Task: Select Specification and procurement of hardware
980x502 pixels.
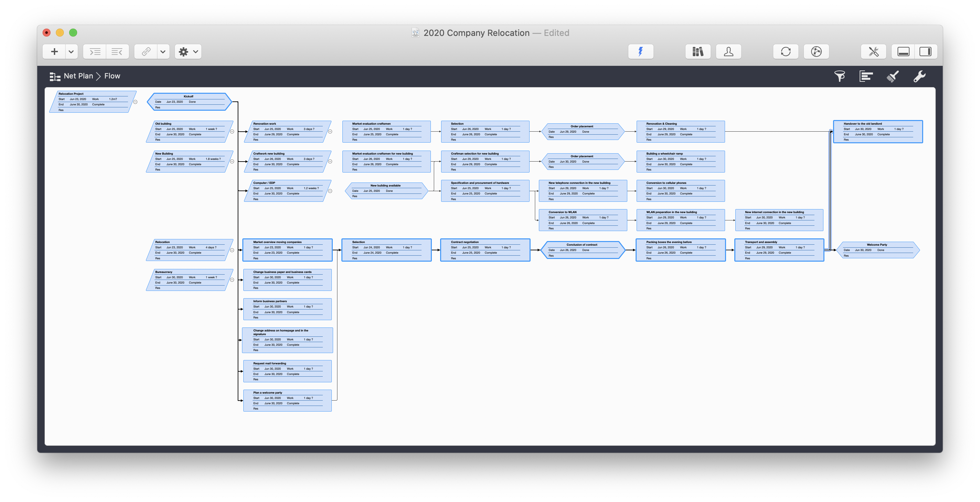Action: tap(485, 191)
